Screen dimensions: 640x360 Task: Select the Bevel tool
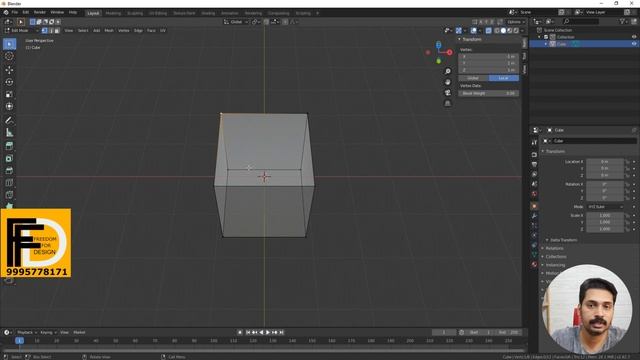[x=9, y=171]
